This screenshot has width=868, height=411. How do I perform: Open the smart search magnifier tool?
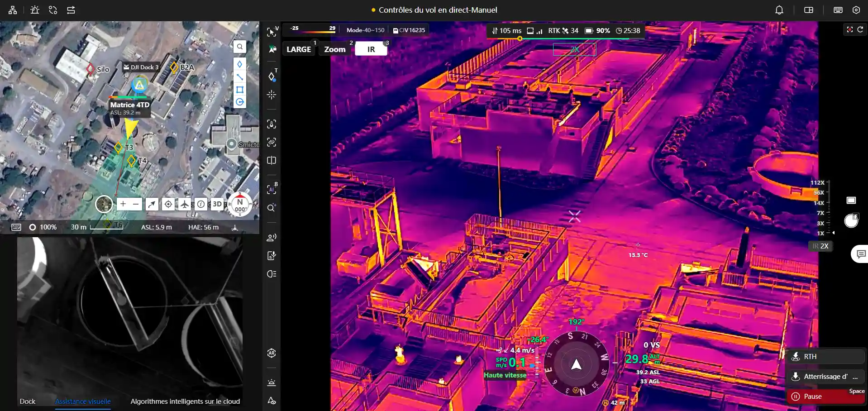click(x=272, y=208)
